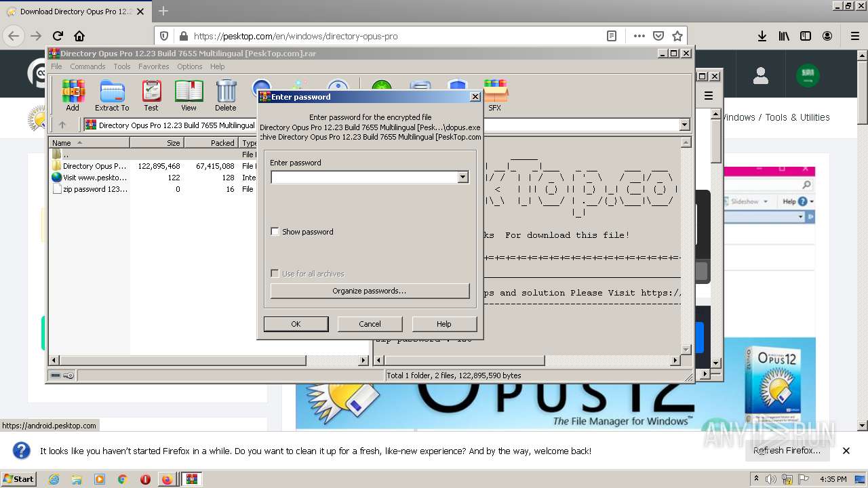Select the parent '..' folder row

153,155
